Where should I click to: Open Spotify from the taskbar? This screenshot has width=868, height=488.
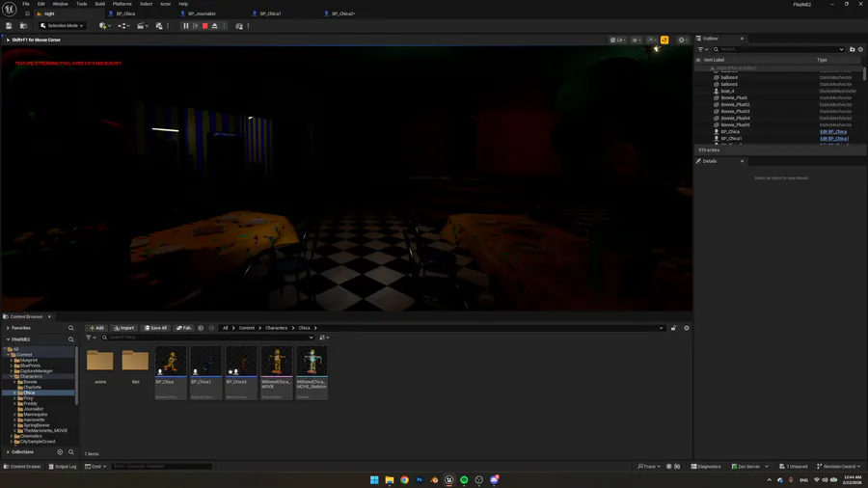(x=464, y=479)
